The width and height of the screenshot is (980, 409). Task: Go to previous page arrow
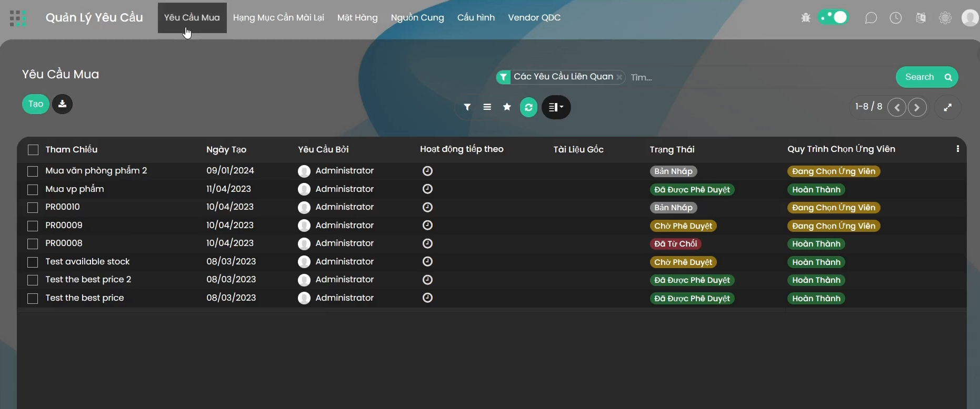click(x=897, y=107)
